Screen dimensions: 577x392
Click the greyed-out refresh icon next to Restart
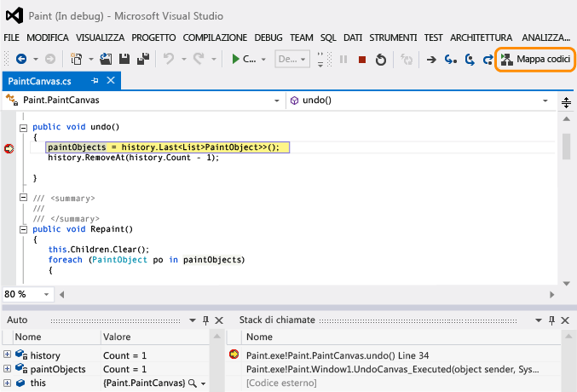click(x=407, y=60)
